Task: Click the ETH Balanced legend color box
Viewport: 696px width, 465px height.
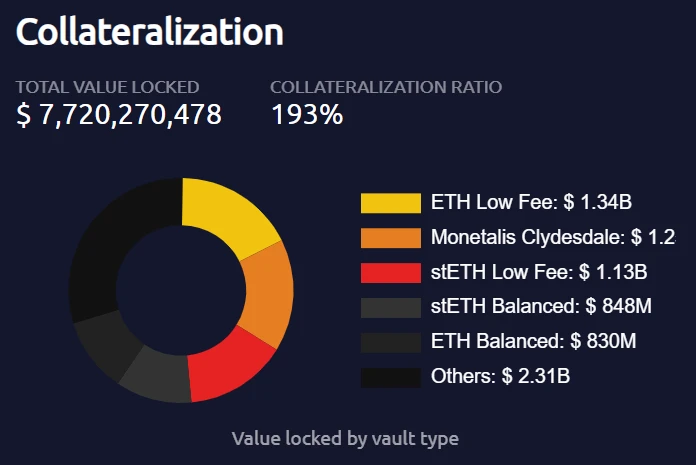Action: 391,341
